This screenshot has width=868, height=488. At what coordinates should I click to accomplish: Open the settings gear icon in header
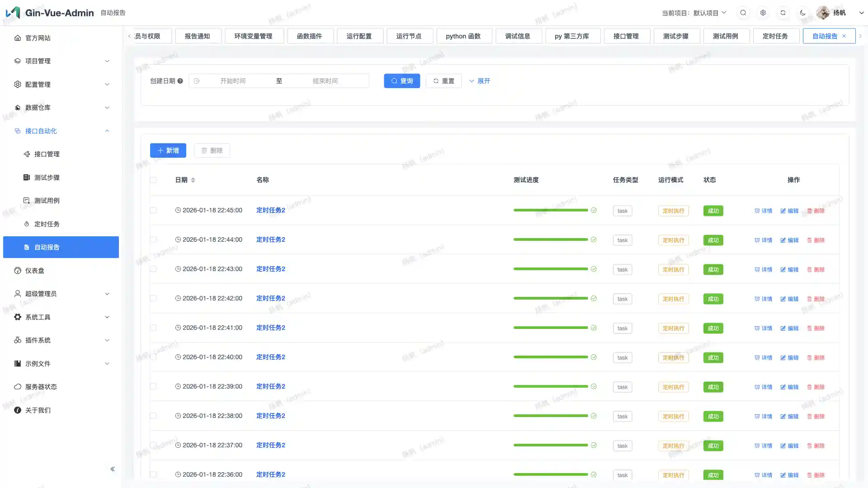[x=763, y=13]
